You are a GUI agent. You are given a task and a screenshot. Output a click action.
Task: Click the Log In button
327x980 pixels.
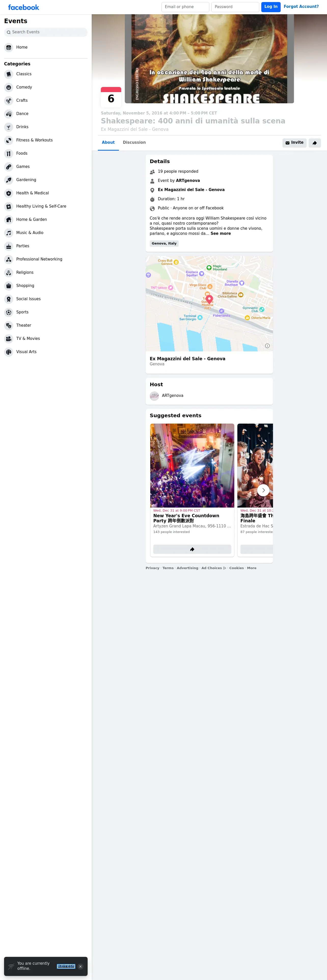coord(271,7)
